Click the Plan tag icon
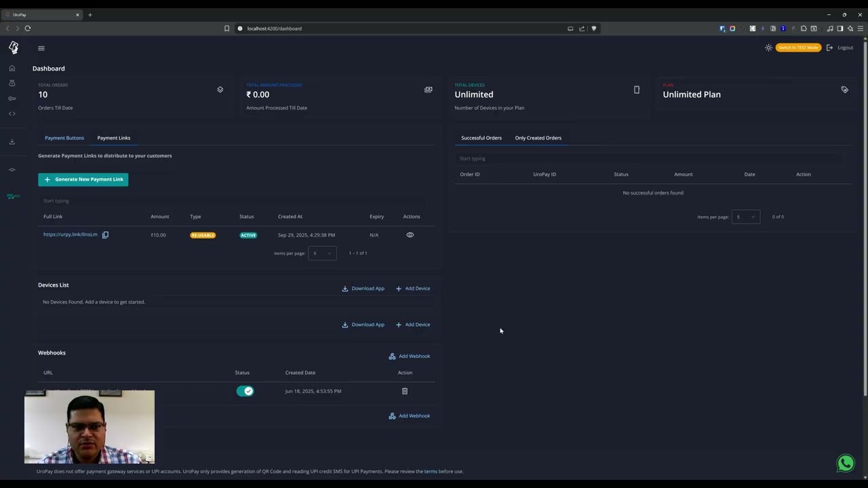This screenshot has height=488, width=868. 845,89
